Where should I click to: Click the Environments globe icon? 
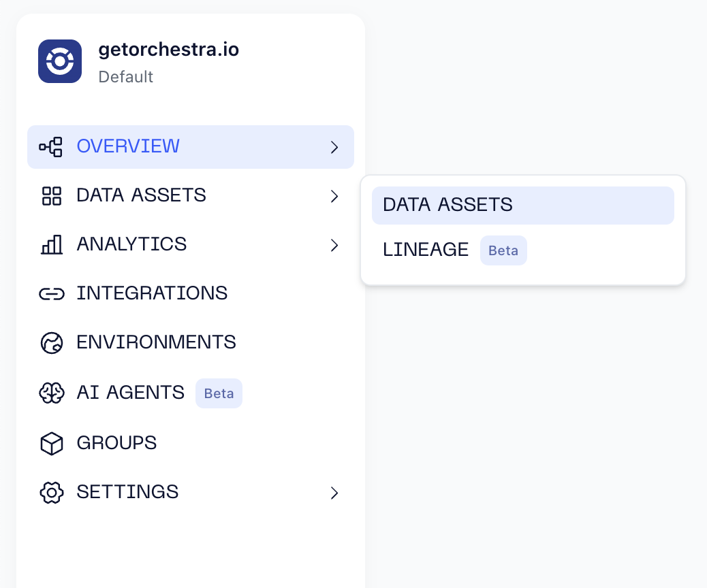(x=51, y=342)
